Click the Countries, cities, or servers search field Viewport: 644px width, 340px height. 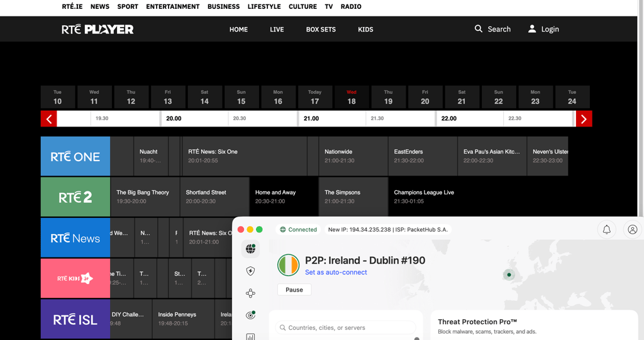click(x=346, y=327)
